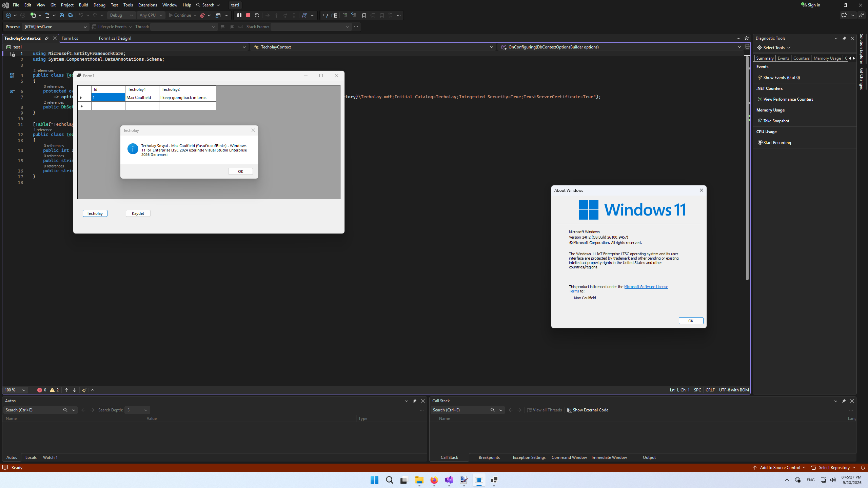Click the warnings count indicator
This screenshot has height=488, width=868.
point(55,390)
